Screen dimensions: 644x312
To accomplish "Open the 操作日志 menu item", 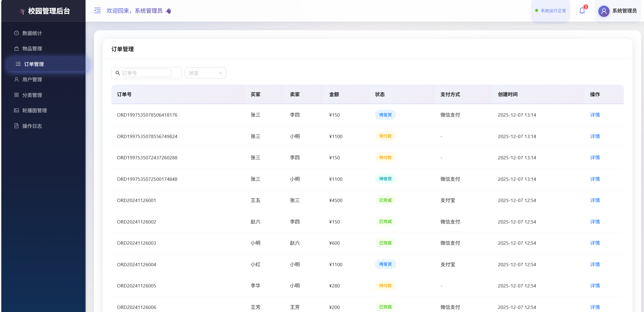I will (32, 126).
